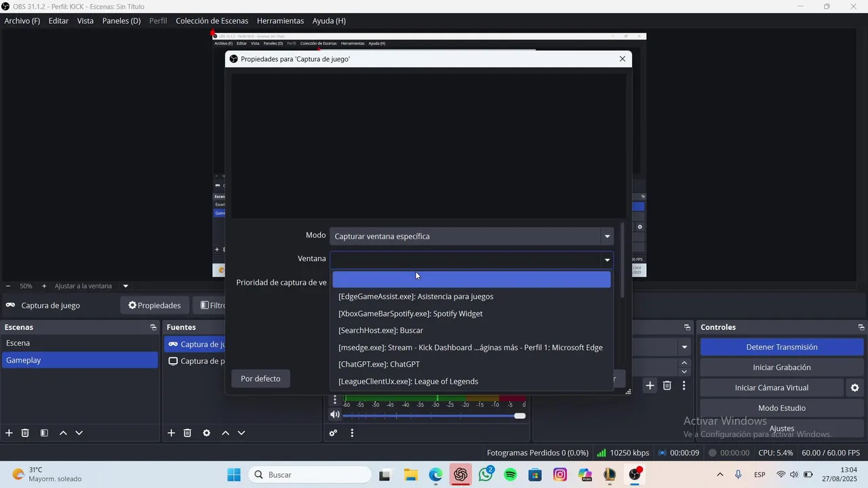Open Colección de Escenas menu
This screenshot has height=488, width=868.
[212, 21]
